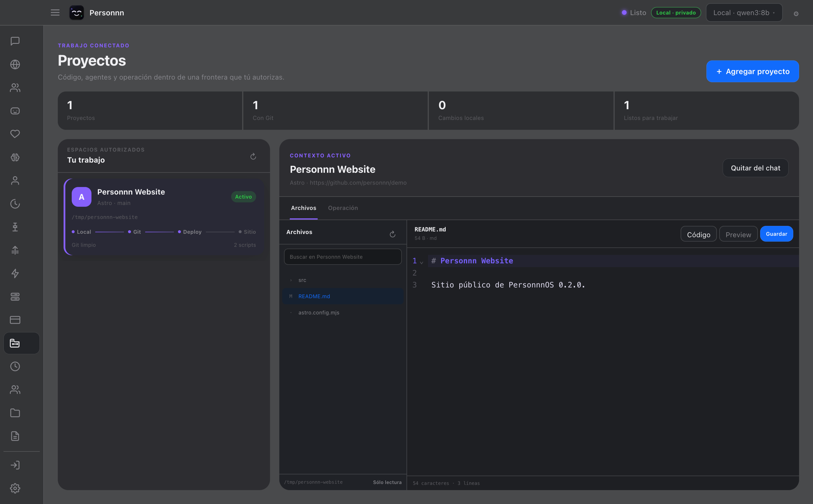Open the tree-like arrow icon above the lightning icon

(x=15, y=250)
